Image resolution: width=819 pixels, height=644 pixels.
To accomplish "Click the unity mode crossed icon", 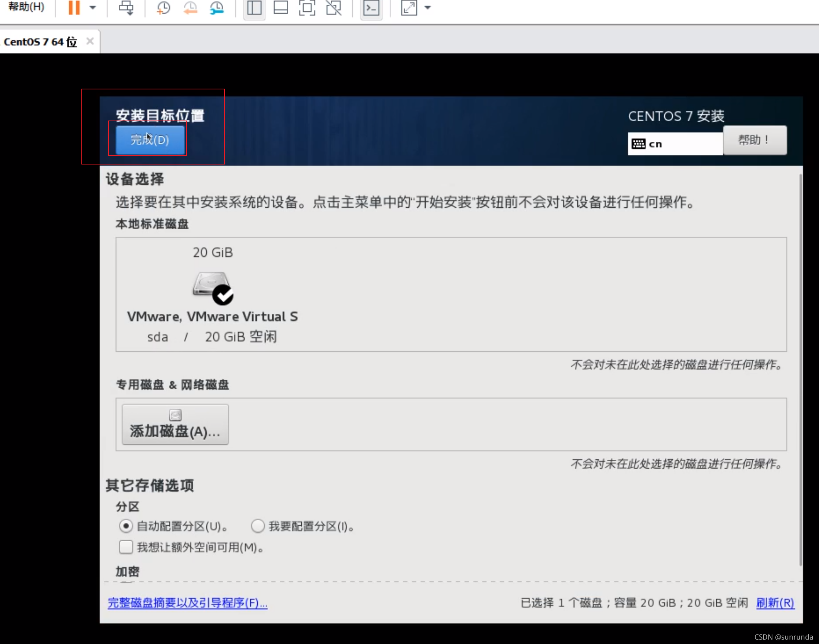I will [334, 8].
